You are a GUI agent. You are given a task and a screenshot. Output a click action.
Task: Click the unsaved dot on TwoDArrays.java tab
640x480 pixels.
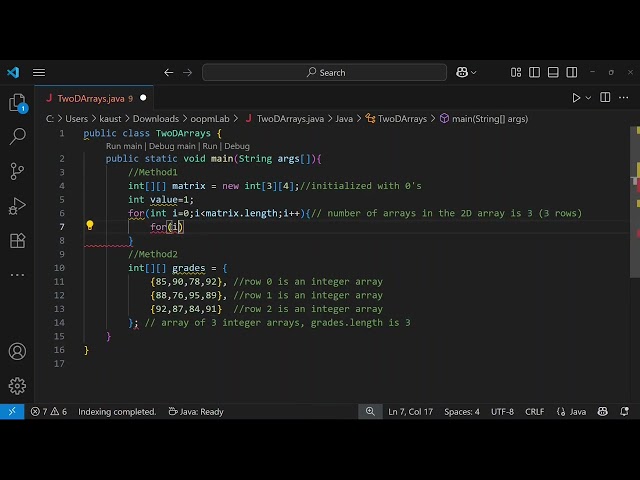(x=143, y=98)
